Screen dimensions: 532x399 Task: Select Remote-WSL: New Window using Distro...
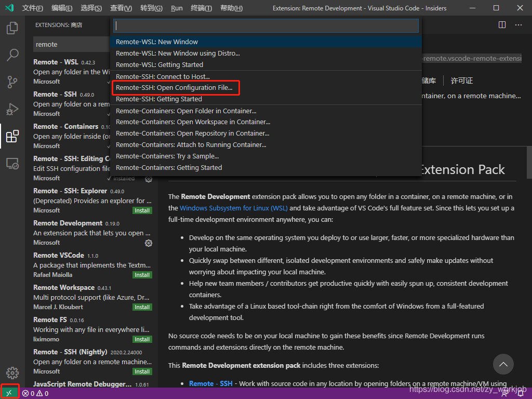click(266, 54)
